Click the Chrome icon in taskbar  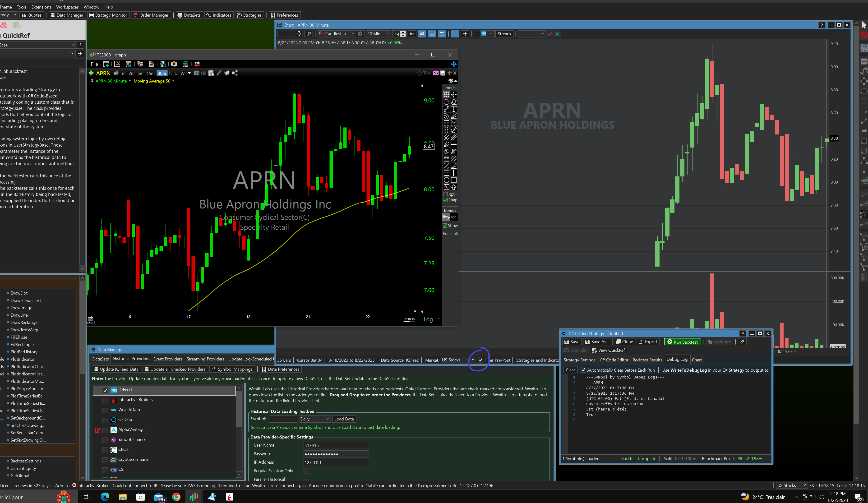tap(176, 497)
